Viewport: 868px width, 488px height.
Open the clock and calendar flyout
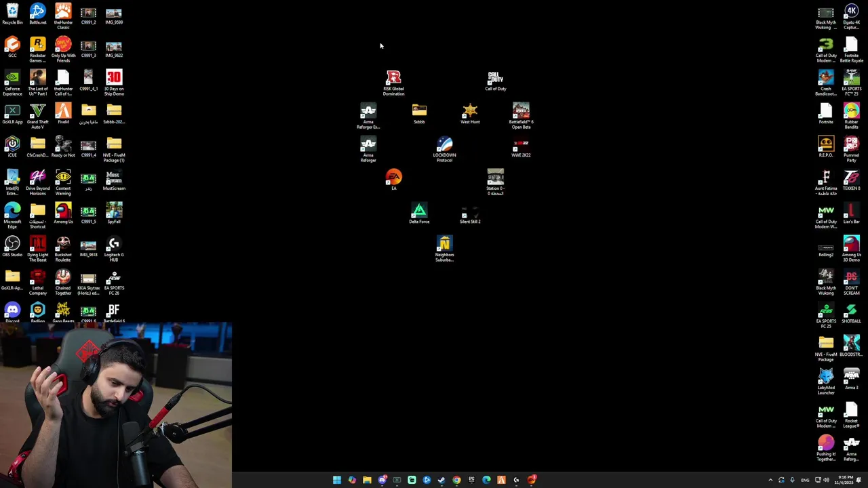(x=843, y=480)
